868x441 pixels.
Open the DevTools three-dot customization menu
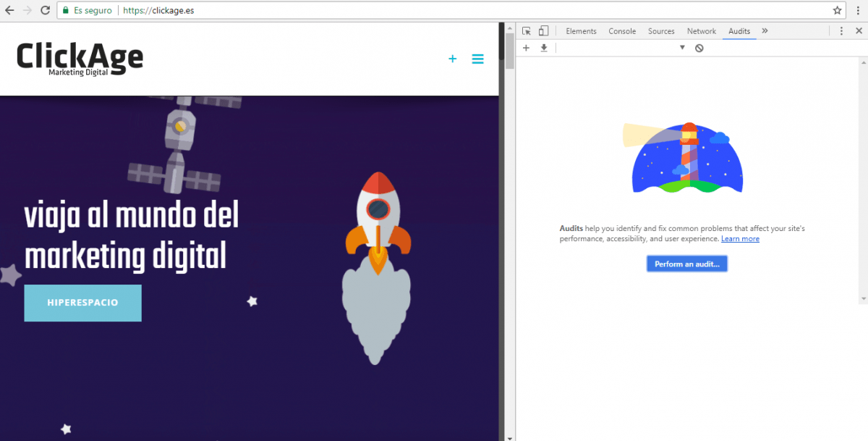coord(841,30)
